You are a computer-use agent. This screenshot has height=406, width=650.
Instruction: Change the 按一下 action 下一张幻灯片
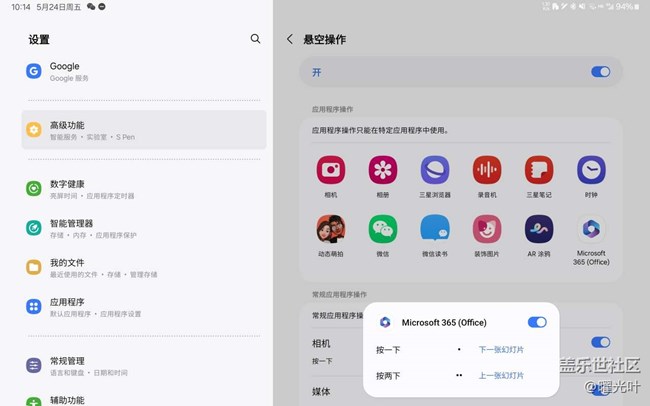[501, 350]
